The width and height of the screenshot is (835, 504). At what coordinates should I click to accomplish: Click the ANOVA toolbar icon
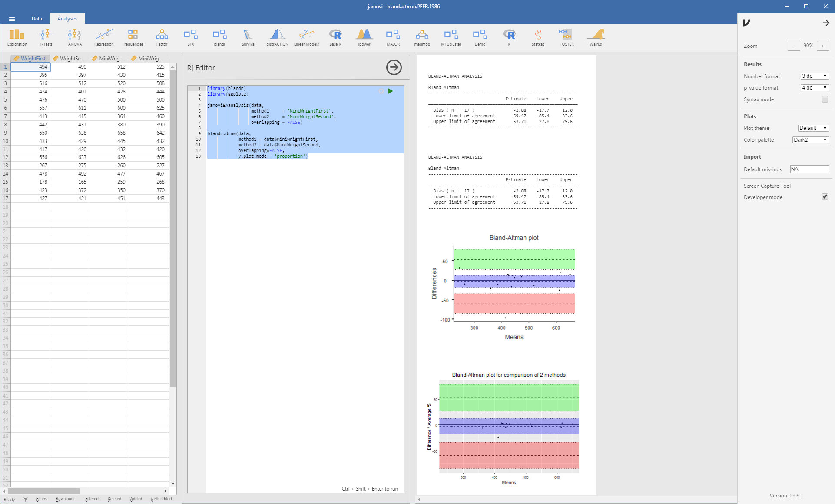(75, 36)
